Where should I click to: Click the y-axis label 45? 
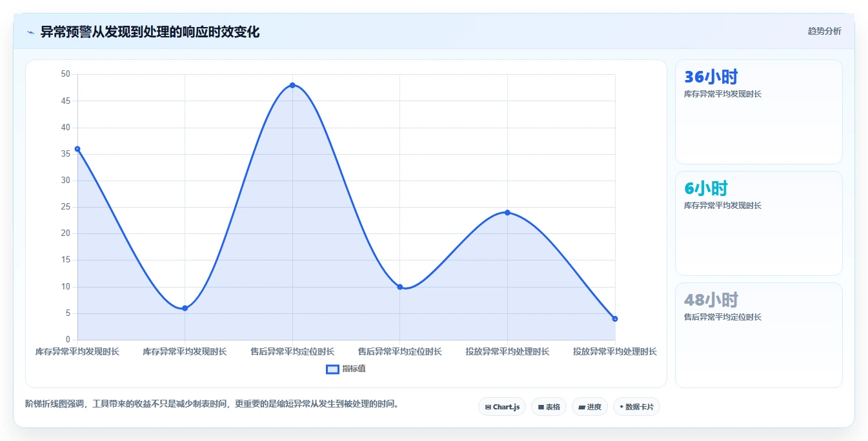(65, 101)
